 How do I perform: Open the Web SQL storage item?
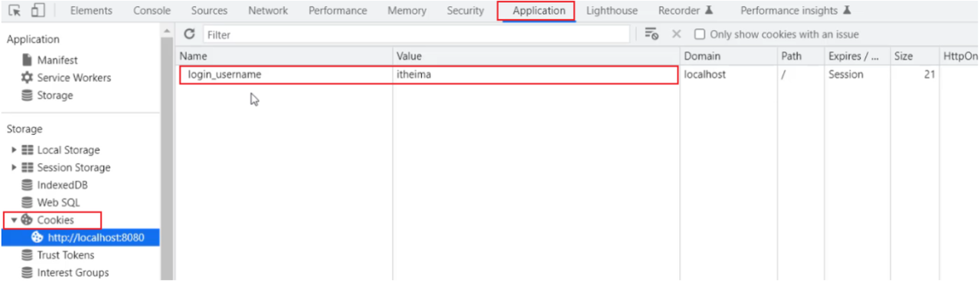59,202
